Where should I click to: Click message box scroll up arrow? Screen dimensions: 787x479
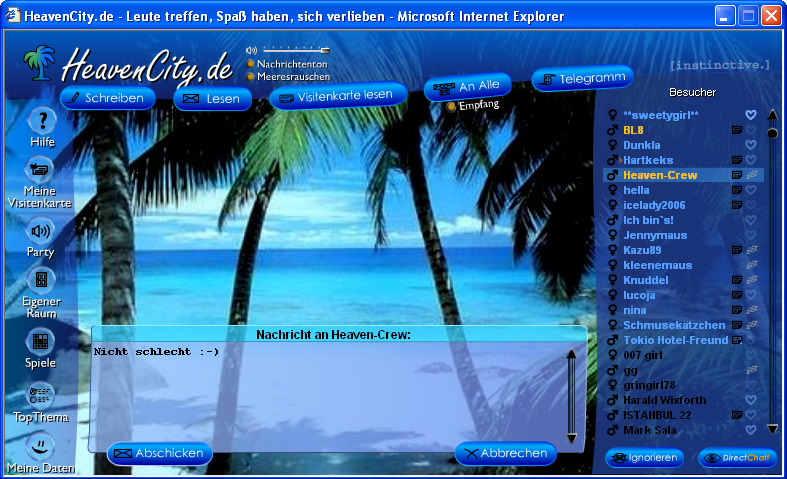(571, 354)
